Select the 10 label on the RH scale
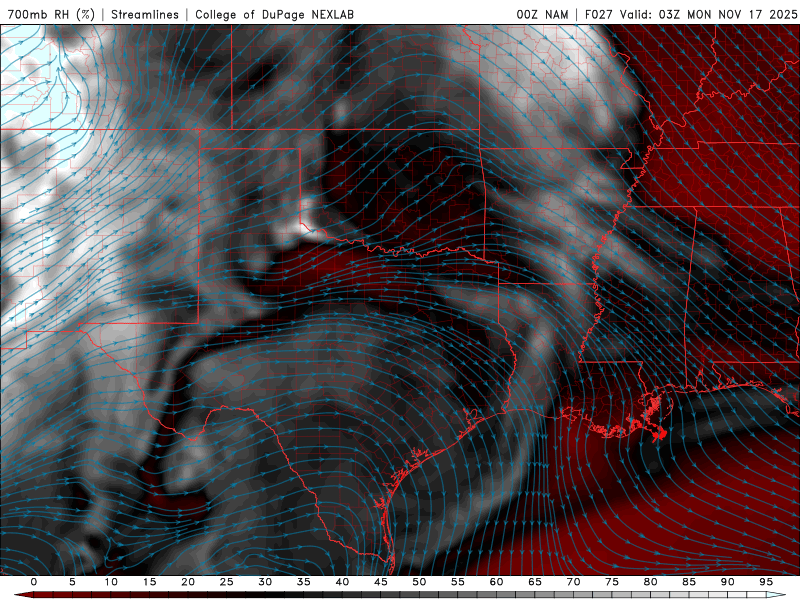Screen dimensions: 800x600 (x=111, y=582)
